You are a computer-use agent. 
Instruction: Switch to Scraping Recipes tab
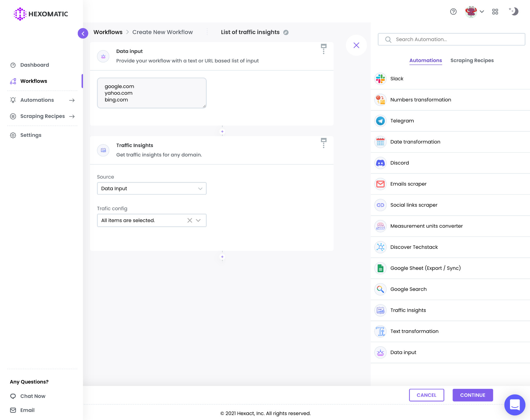click(x=472, y=61)
